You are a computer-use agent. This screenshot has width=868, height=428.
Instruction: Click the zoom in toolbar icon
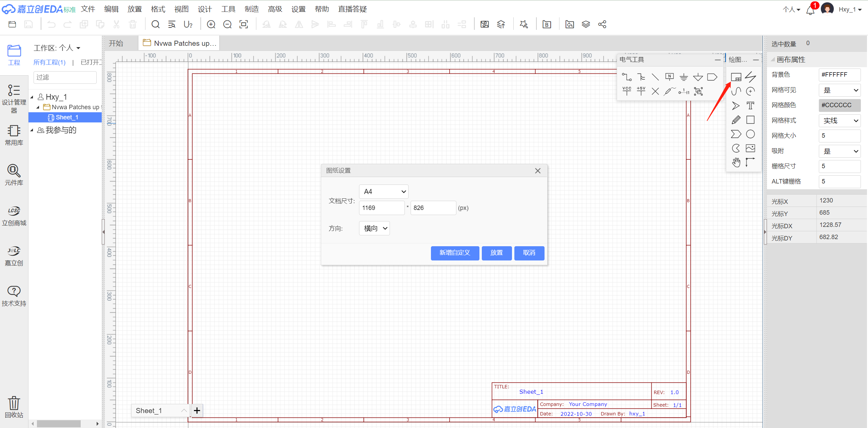pyautogui.click(x=211, y=24)
